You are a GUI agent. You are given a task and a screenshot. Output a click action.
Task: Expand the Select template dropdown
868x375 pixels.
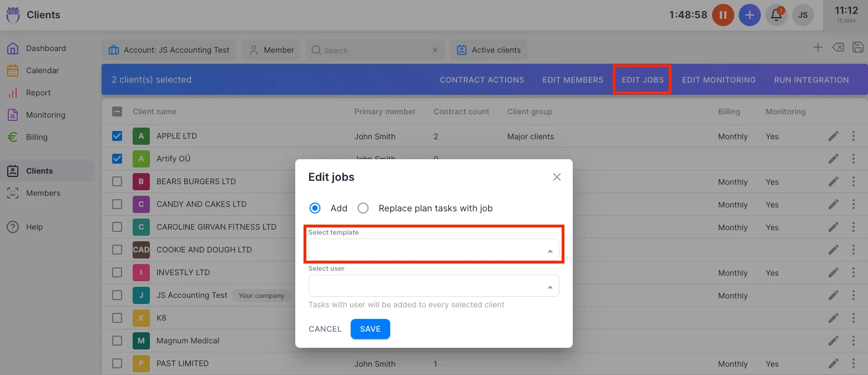click(x=433, y=250)
